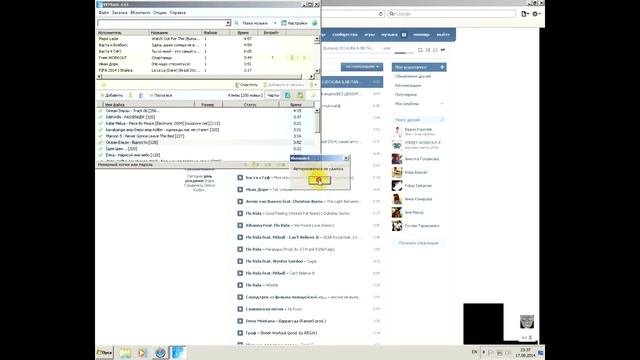Sort results by the Исполнитель column header

[122, 33]
